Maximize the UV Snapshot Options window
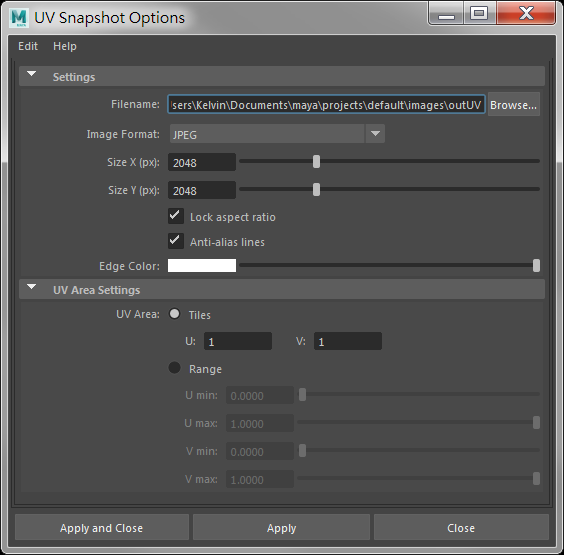Screen dimensions: 564x555 click(479, 13)
